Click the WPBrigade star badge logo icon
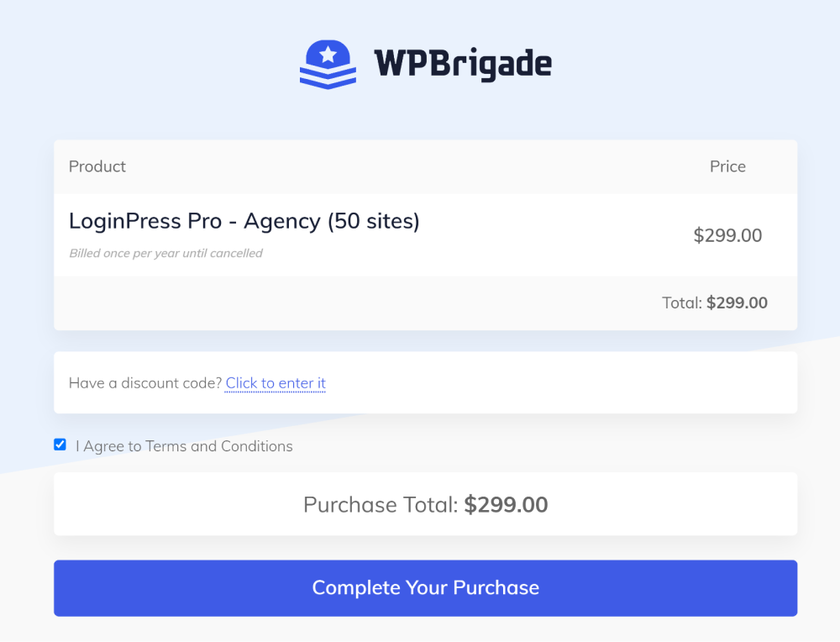 [x=328, y=65]
